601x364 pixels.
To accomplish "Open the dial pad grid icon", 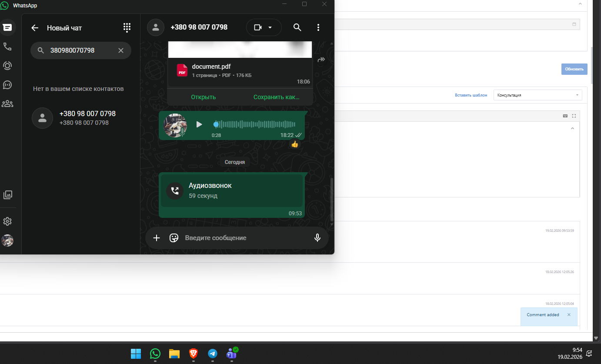I will [127, 28].
